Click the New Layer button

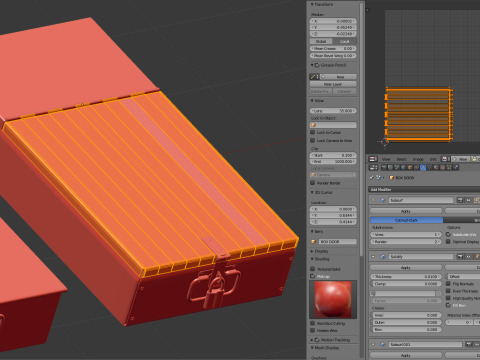(x=333, y=84)
